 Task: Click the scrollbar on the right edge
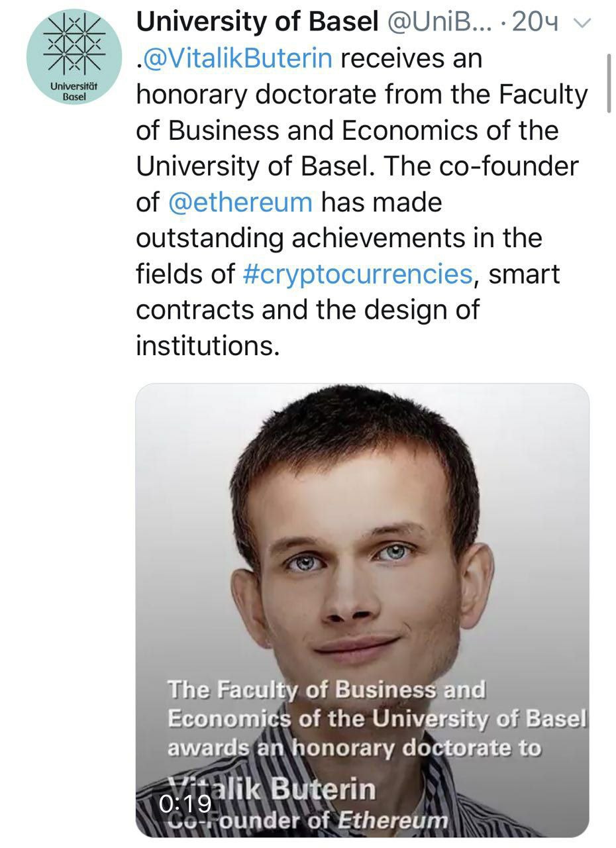[x=609, y=83]
